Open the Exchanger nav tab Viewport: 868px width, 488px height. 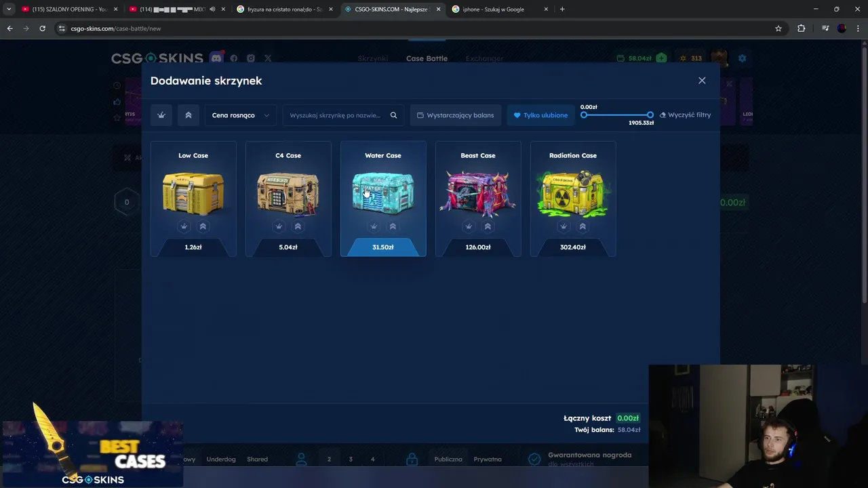pyautogui.click(x=484, y=58)
